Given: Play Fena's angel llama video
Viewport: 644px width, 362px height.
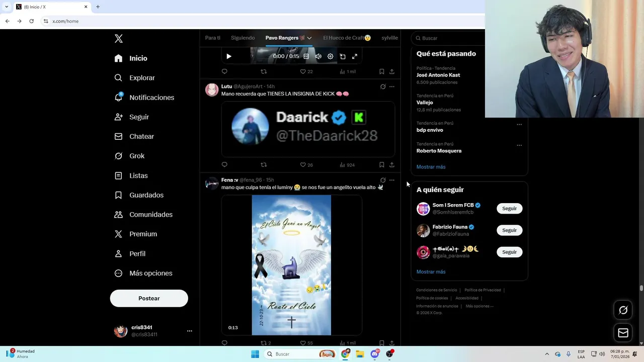Looking at the screenshot, I should click(291, 265).
